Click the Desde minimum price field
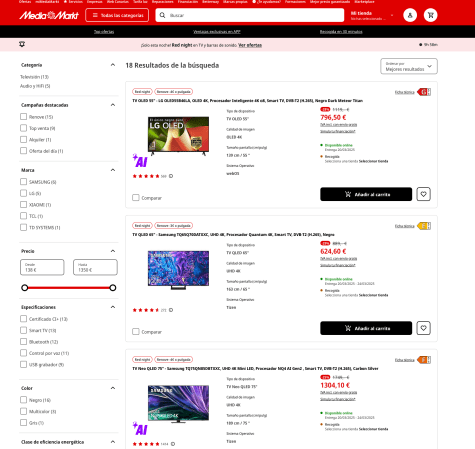This screenshot has height=449, width=475. [x=42, y=267]
